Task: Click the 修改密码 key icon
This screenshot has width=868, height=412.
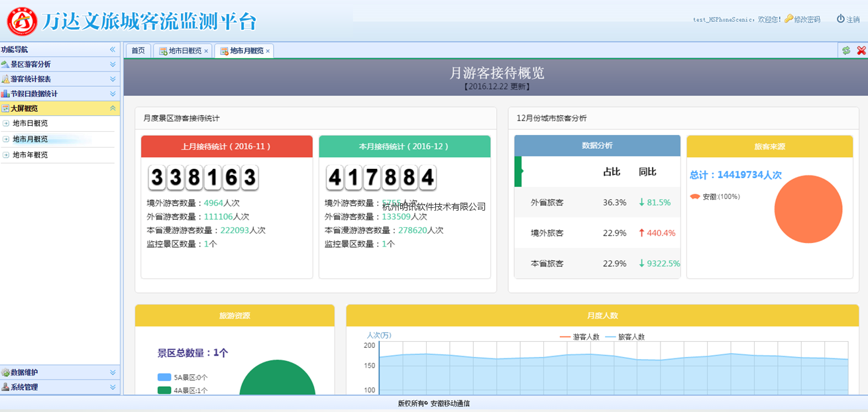Action: 788,19
